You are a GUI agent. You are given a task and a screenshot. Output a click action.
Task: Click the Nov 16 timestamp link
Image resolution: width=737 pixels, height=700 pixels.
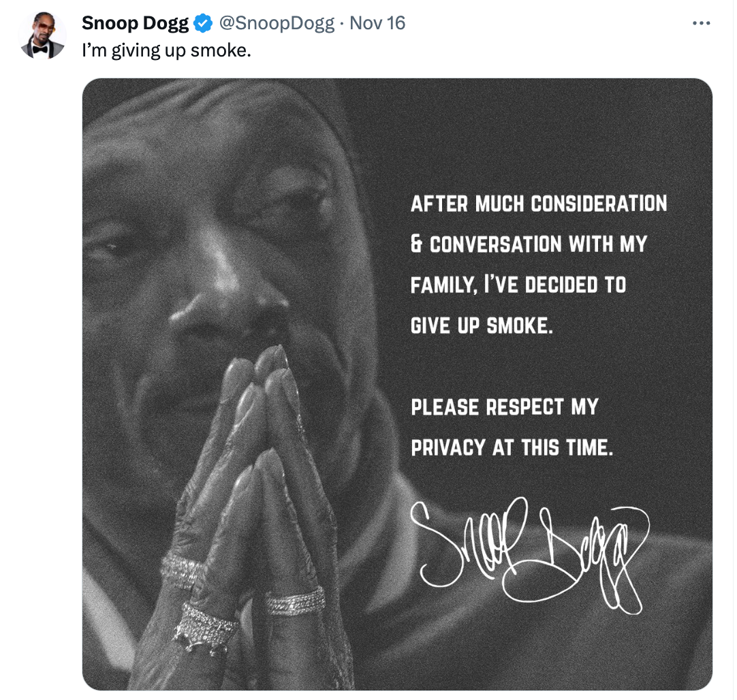378,22
